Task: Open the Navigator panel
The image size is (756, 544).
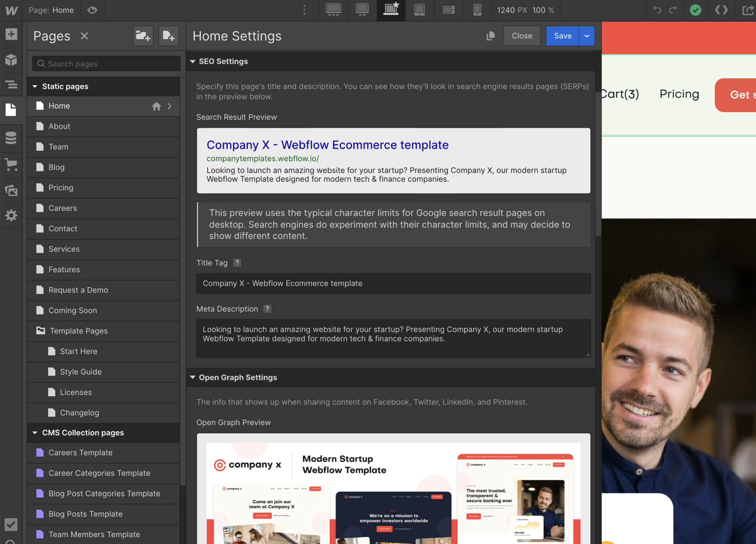Action: [11, 85]
